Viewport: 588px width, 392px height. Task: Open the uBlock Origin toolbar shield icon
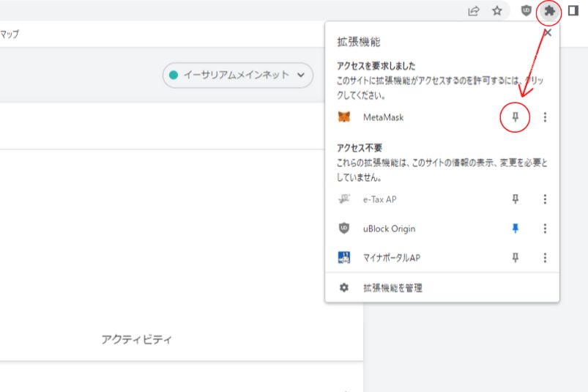(526, 11)
